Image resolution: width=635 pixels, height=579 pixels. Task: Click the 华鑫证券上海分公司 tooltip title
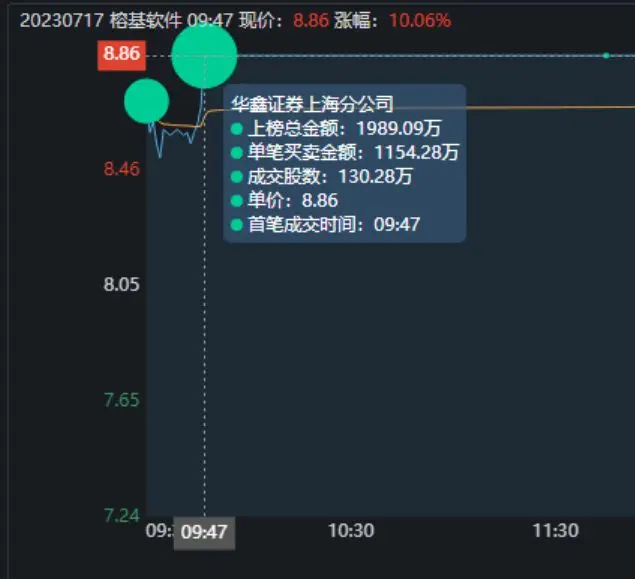click(311, 104)
